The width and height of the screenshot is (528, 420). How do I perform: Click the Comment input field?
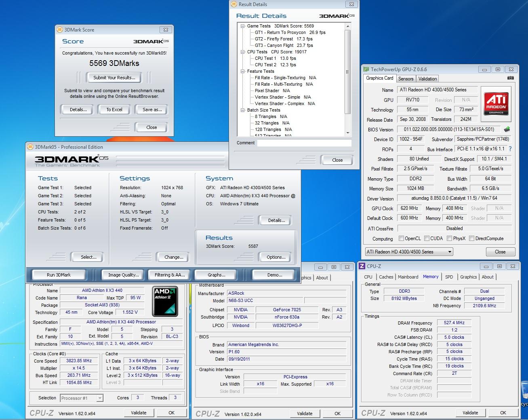[x=304, y=143]
